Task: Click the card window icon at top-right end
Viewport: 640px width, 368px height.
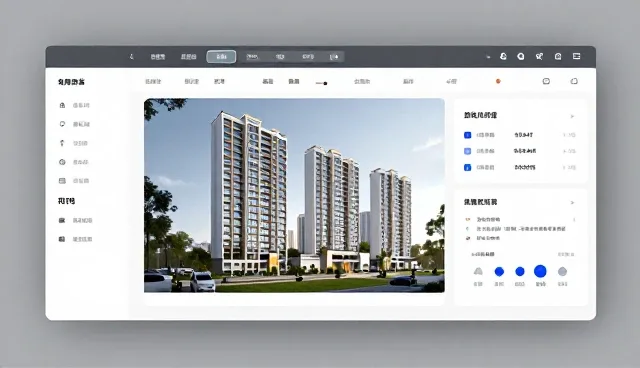Action: (x=576, y=56)
